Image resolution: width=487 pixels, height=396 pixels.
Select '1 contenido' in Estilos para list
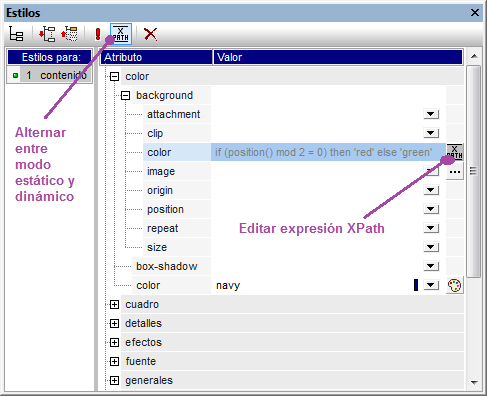pyautogui.click(x=50, y=75)
